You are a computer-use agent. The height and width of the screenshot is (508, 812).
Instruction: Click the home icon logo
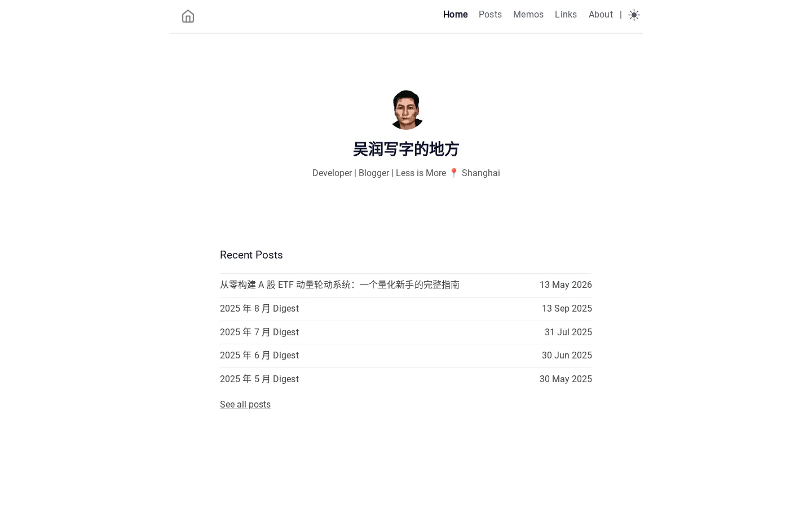coord(188,16)
